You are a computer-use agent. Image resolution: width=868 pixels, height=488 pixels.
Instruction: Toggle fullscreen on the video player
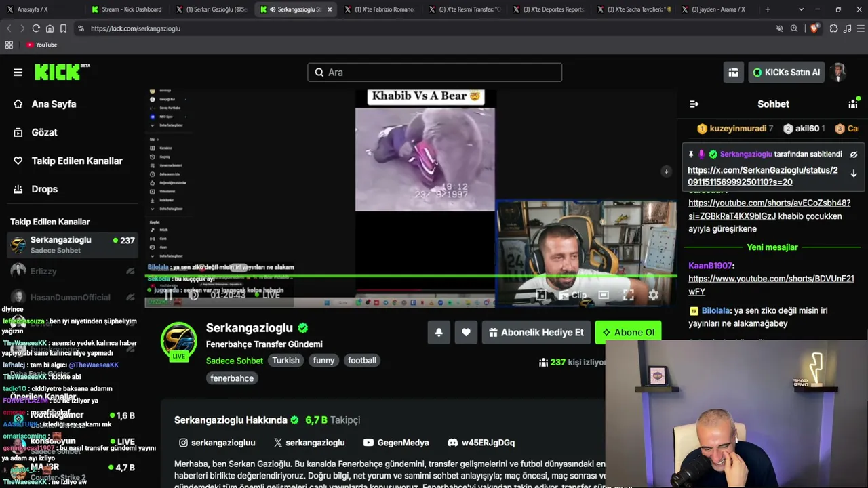click(629, 295)
